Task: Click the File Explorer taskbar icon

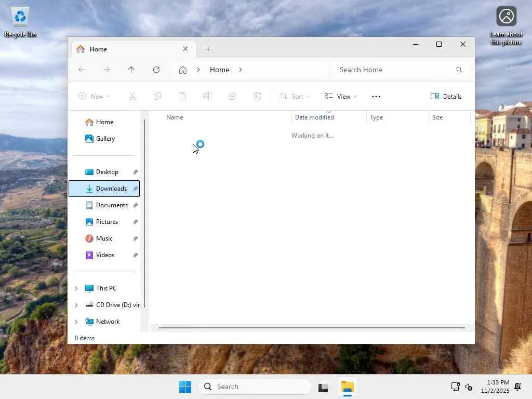Action: [x=348, y=387]
